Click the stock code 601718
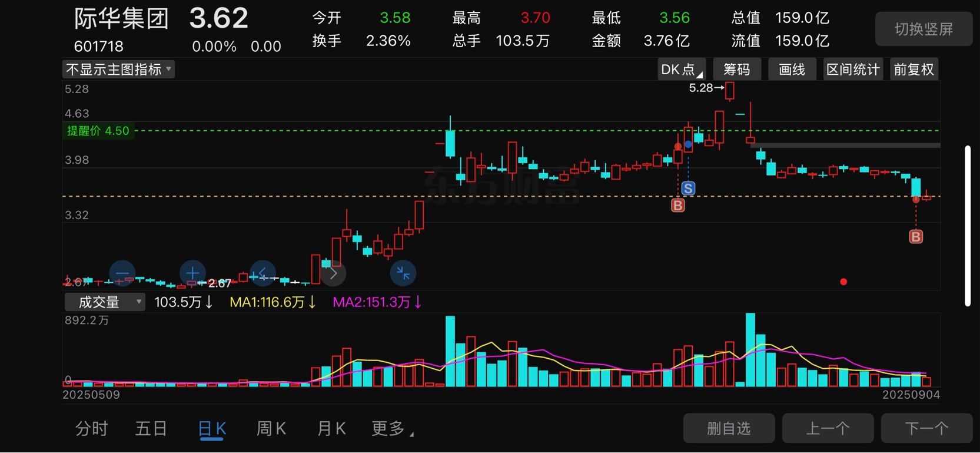The width and height of the screenshot is (980, 453). coord(99,47)
